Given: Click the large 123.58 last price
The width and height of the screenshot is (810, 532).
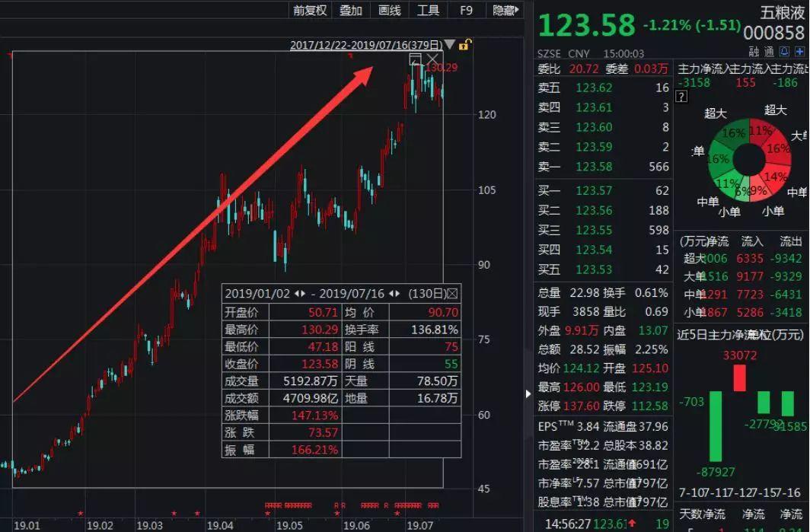Looking at the screenshot, I should 586,25.
